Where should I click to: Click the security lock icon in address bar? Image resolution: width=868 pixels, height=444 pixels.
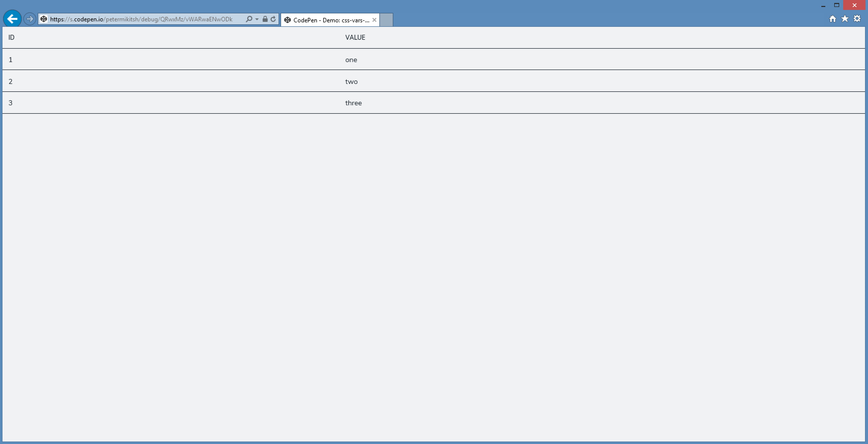[265, 19]
